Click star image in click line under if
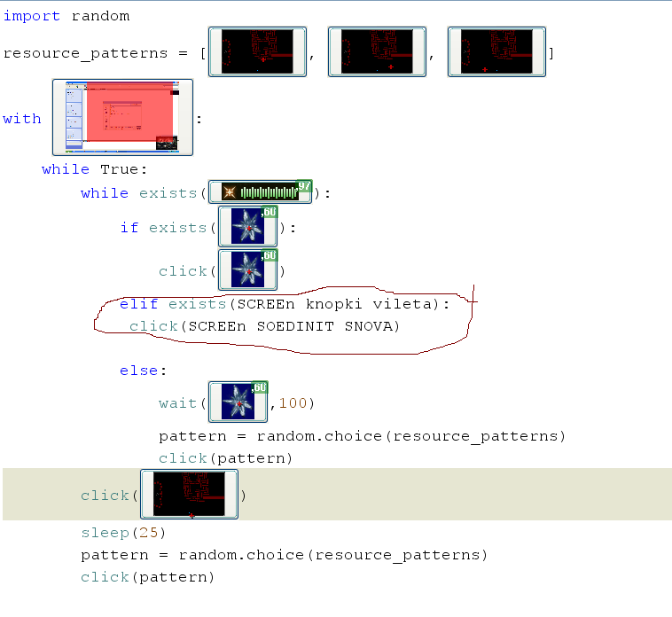Viewport: 672px width, 617px height. [247, 269]
